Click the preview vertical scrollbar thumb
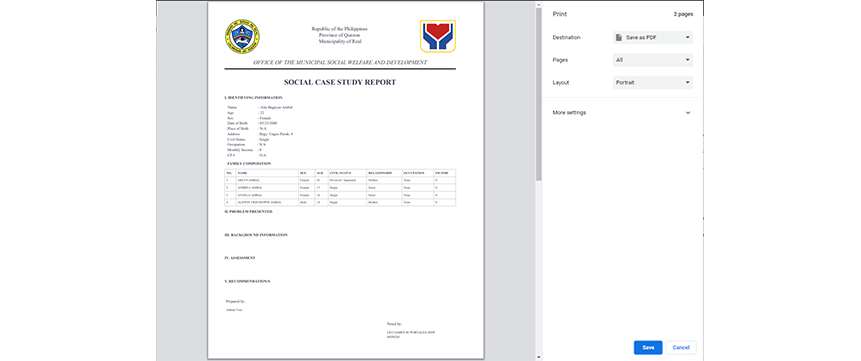The image size is (861, 361). [x=539, y=93]
